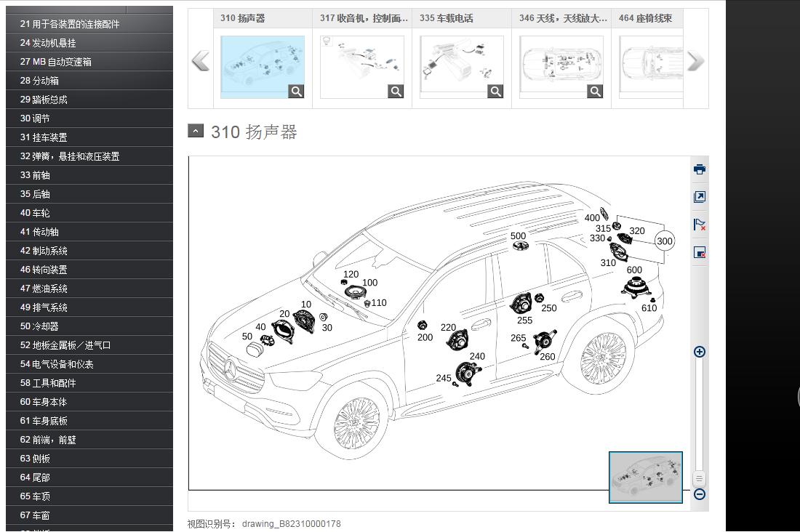Collapse the 310 扬声器 section heading
Image resolution: width=800 pixels, height=532 pixels.
click(195, 131)
